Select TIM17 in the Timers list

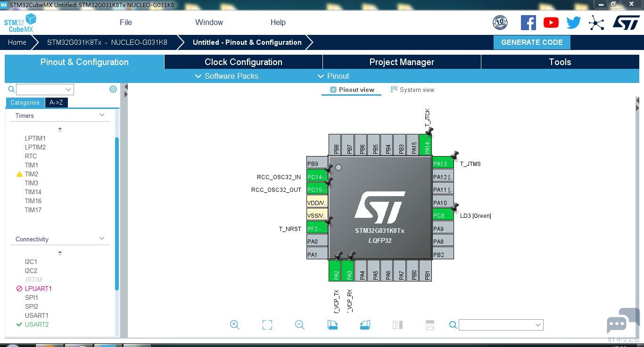point(33,210)
